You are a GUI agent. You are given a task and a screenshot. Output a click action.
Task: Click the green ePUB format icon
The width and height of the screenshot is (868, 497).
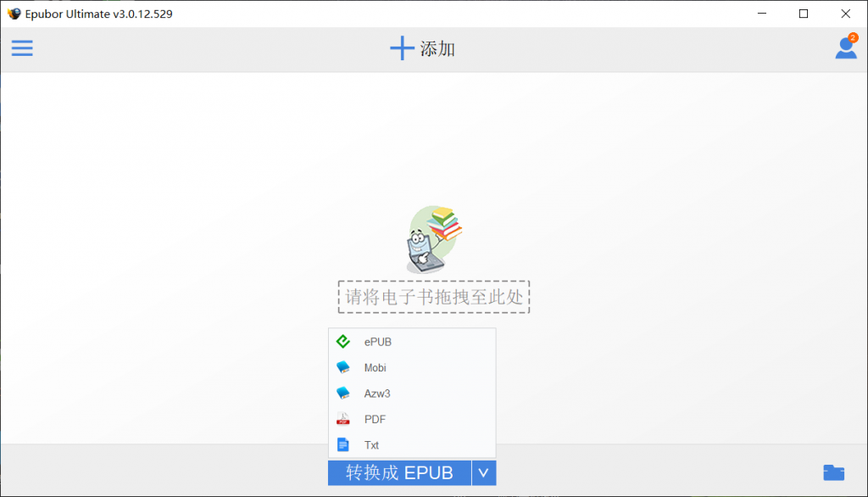click(343, 342)
